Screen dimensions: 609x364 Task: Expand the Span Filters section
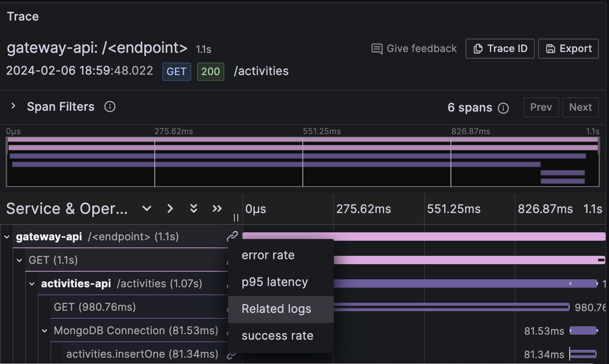click(13, 107)
